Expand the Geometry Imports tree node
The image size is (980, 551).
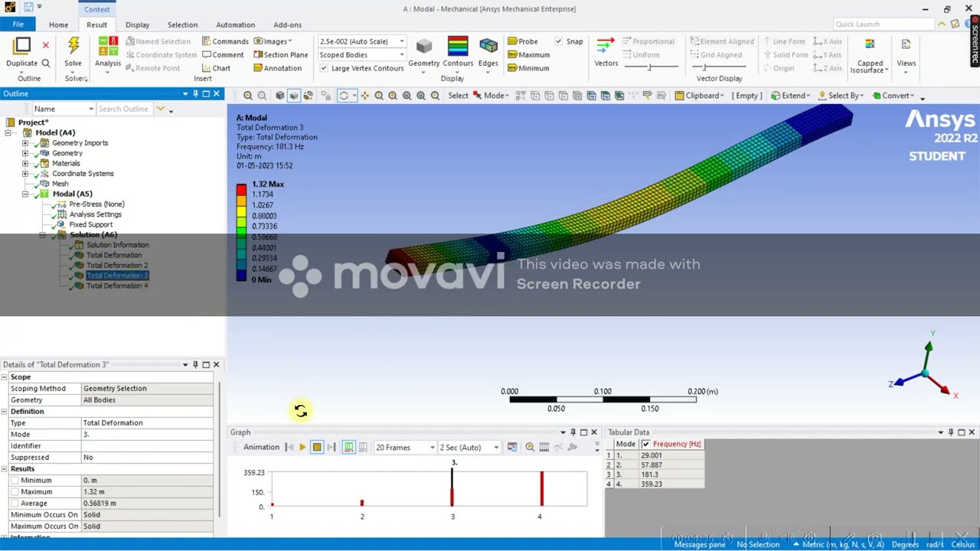click(25, 143)
